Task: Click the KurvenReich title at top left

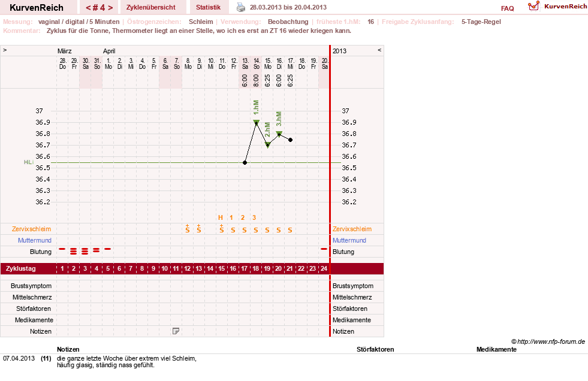Action: [x=37, y=8]
